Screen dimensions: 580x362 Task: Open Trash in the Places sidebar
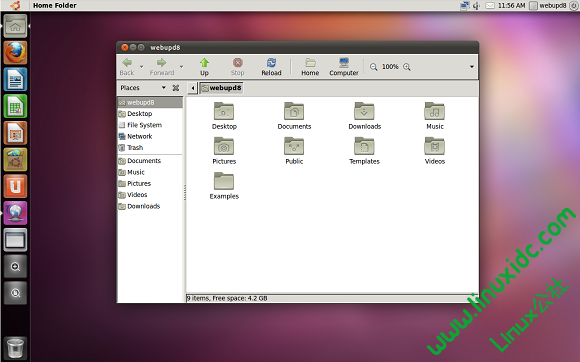click(150, 148)
